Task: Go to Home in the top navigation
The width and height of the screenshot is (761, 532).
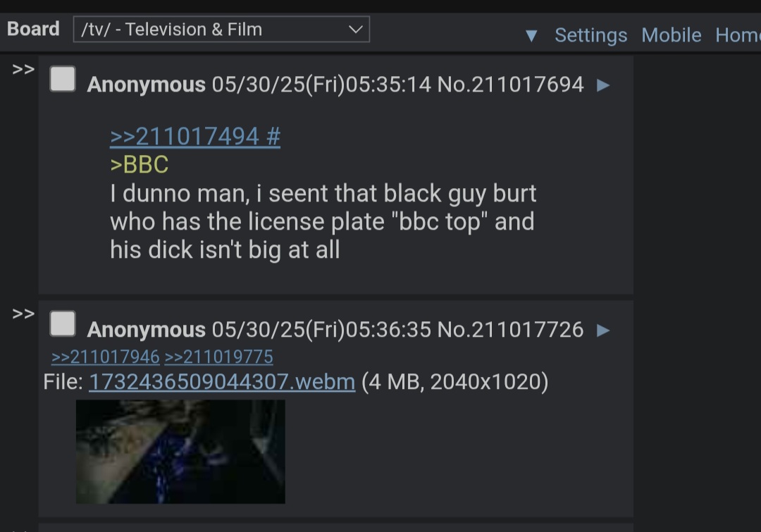Action: point(738,35)
